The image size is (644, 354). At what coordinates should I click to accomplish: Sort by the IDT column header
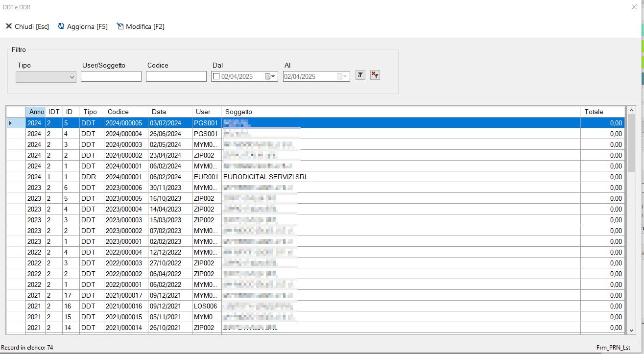(54, 112)
